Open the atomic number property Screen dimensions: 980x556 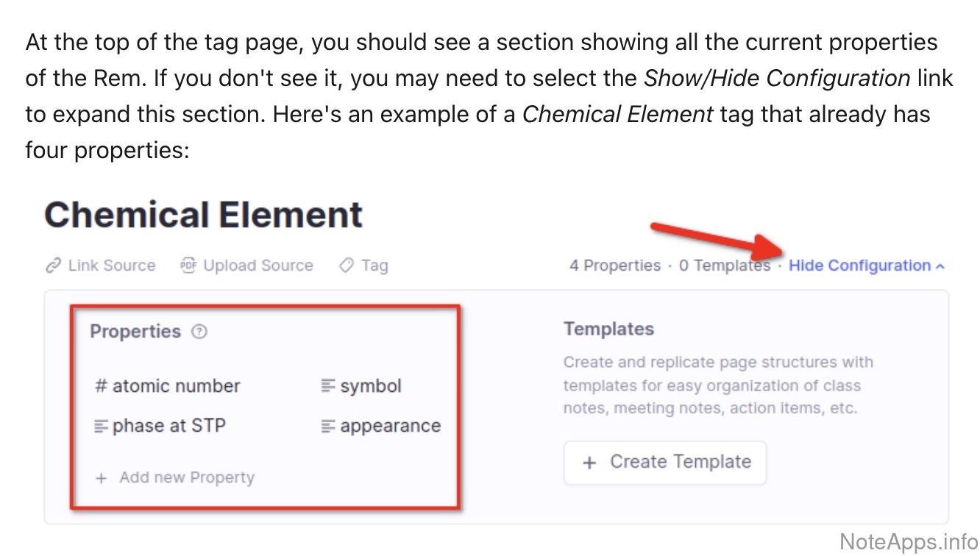tap(176, 386)
